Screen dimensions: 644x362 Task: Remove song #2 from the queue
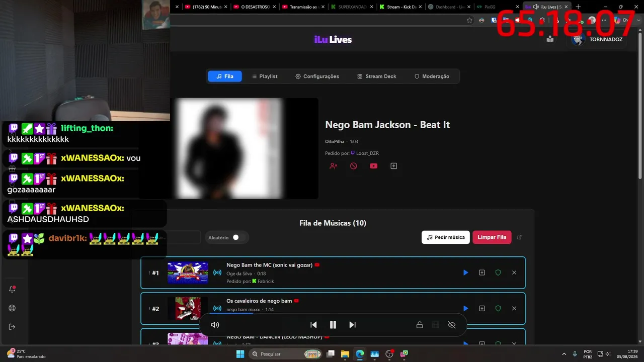[x=514, y=308]
